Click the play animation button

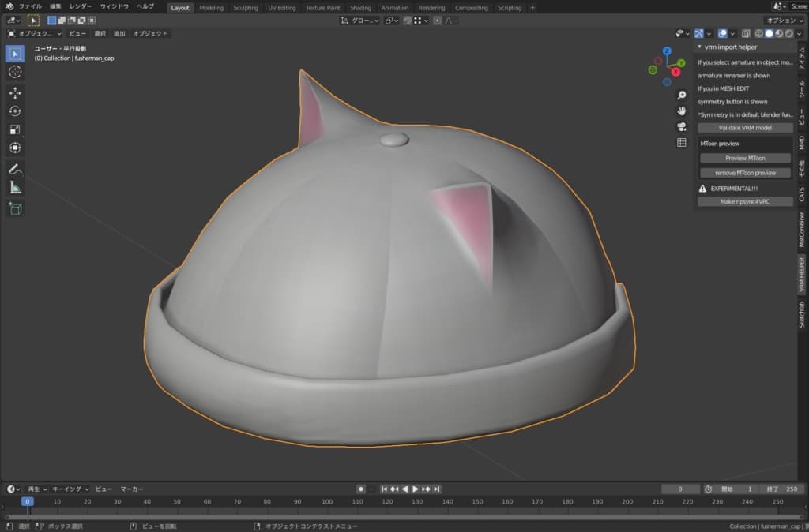416,489
